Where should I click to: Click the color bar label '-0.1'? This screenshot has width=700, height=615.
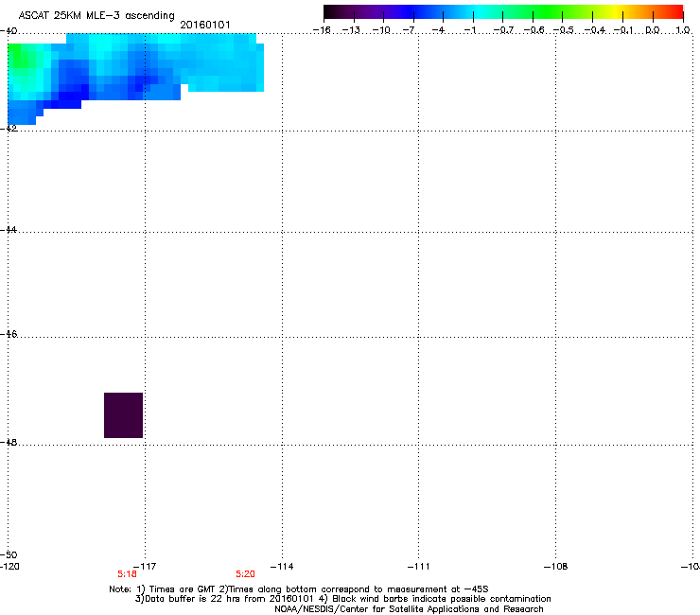623,30
